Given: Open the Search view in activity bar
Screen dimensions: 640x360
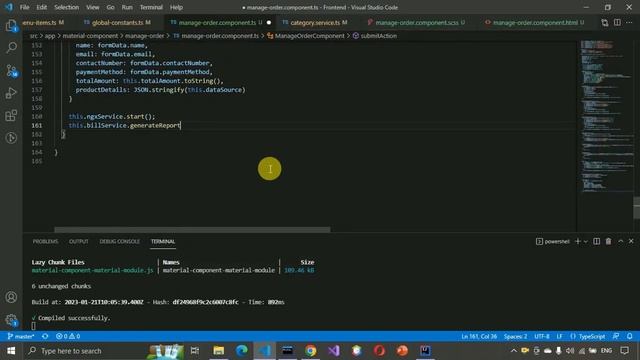Looking at the screenshot, I should click(x=11, y=48).
